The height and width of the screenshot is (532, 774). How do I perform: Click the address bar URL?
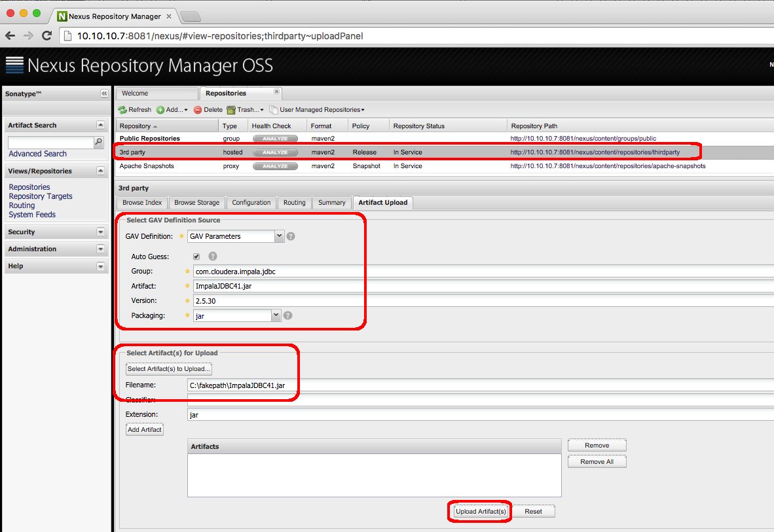click(x=220, y=36)
